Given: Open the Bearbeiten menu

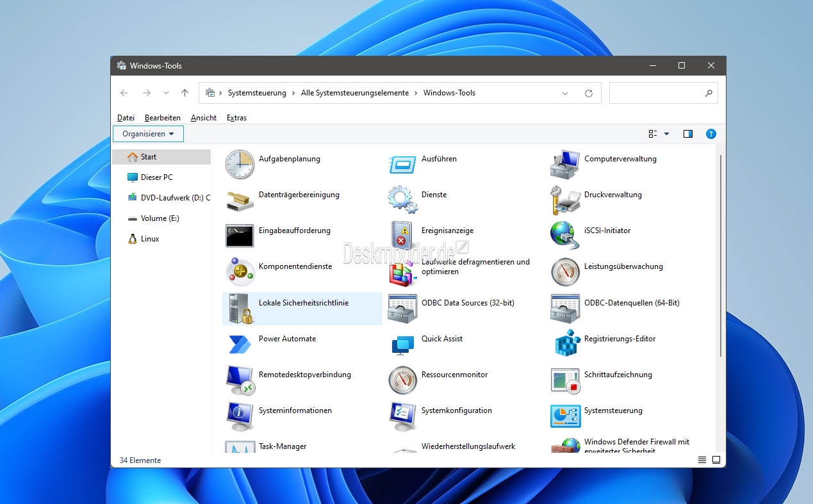Looking at the screenshot, I should click(x=163, y=118).
